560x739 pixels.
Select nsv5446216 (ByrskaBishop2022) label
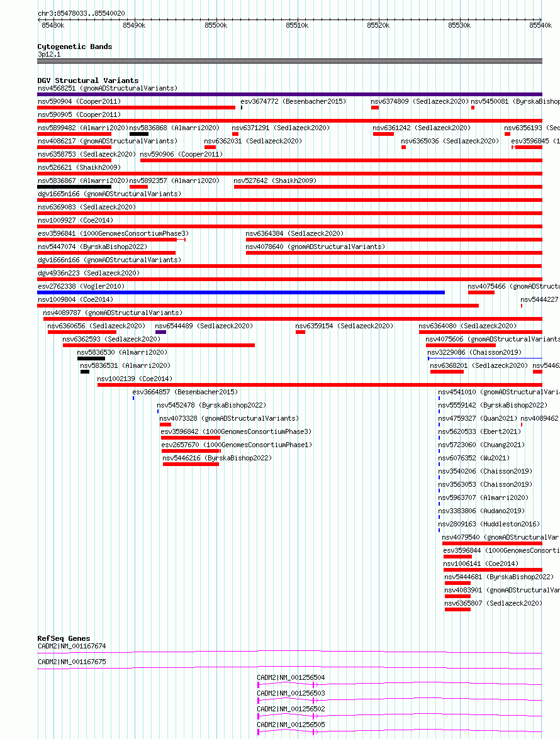click(x=217, y=458)
